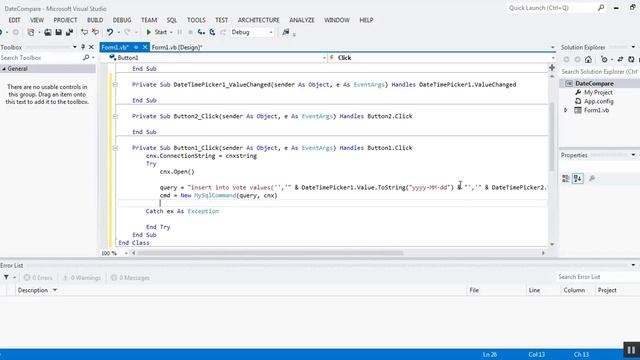
Task: Expand the Form1.vb tree node arrow
Action: tap(566, 110)
